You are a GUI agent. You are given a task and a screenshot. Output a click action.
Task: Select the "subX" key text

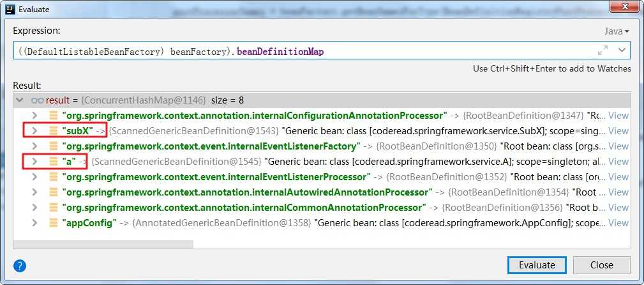click(78, 131)
